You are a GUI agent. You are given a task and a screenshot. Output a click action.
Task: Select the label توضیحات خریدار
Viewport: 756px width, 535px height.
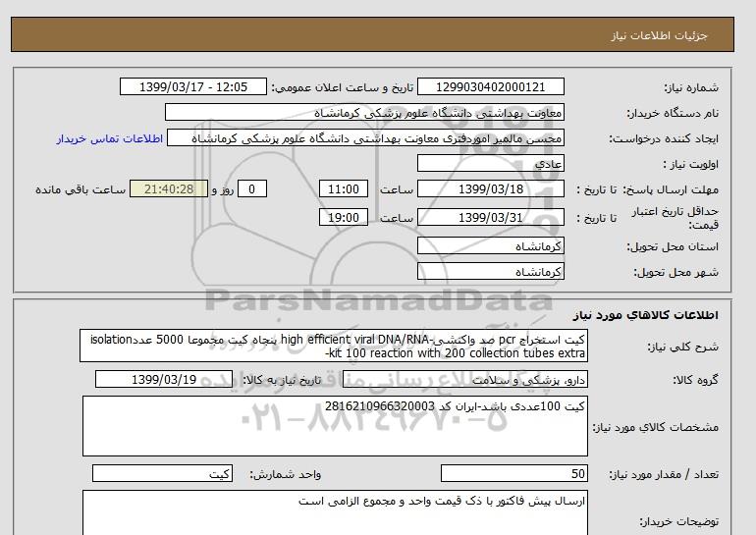(678, 521)
